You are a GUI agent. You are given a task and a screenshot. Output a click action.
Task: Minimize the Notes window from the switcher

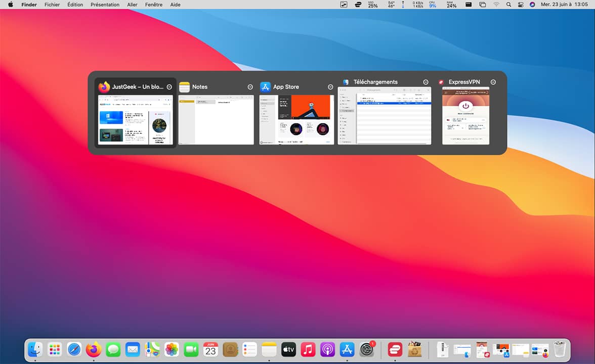pyautogui.click(x=250, y=87)
